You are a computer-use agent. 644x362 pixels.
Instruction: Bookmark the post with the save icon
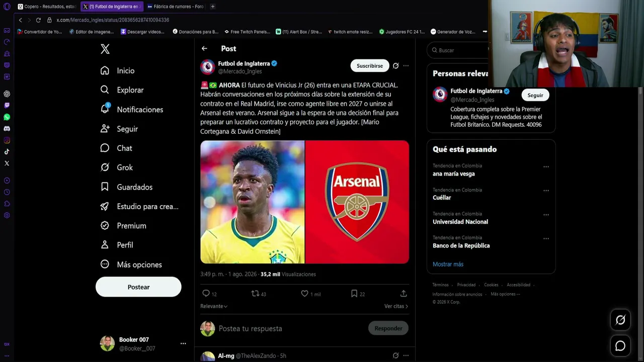pyautogui.click(x=354, y=294)
